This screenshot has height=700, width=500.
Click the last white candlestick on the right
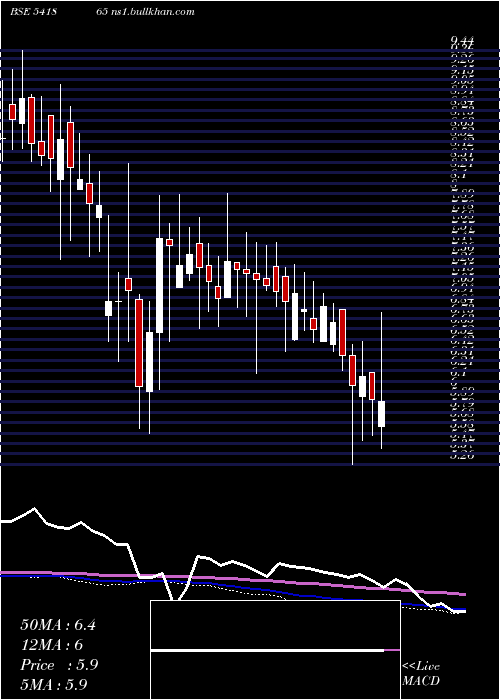pos(381,414)
